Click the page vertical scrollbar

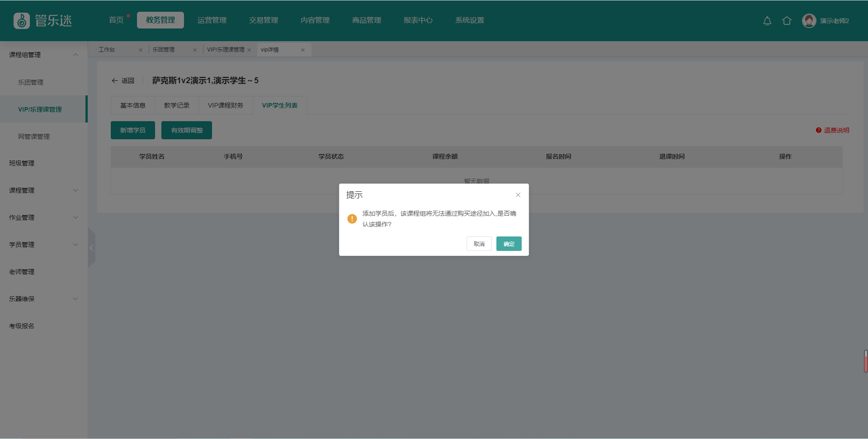point(865,361)
